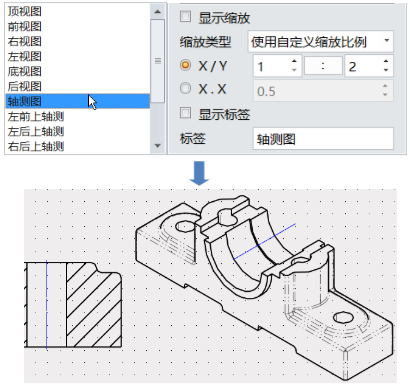Open the 缩放类型 dropdown
Image resolution: width=410 pixels, height=389 pixels.
tap(320, 41)
